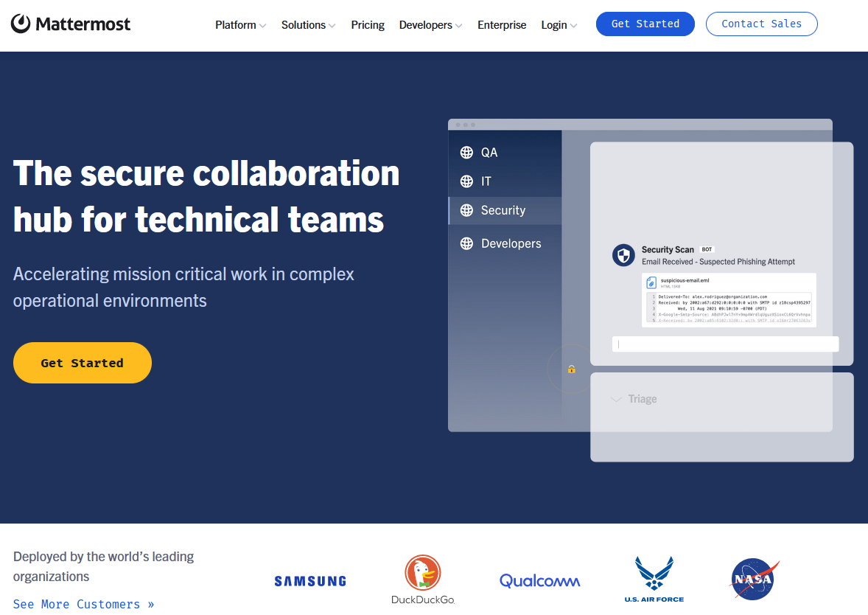Click the message input field
The width and height of the screenshot is (868, 615).
(x=725, y=344)
